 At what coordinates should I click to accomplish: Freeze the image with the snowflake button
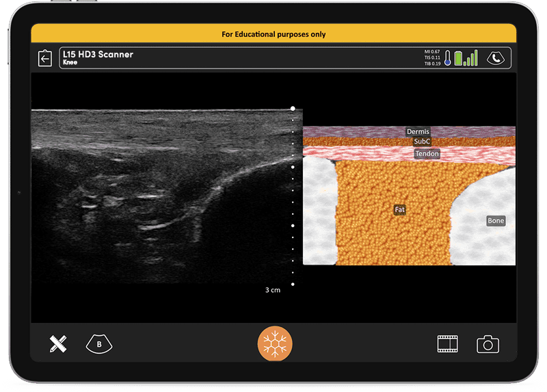pos(274,343)
